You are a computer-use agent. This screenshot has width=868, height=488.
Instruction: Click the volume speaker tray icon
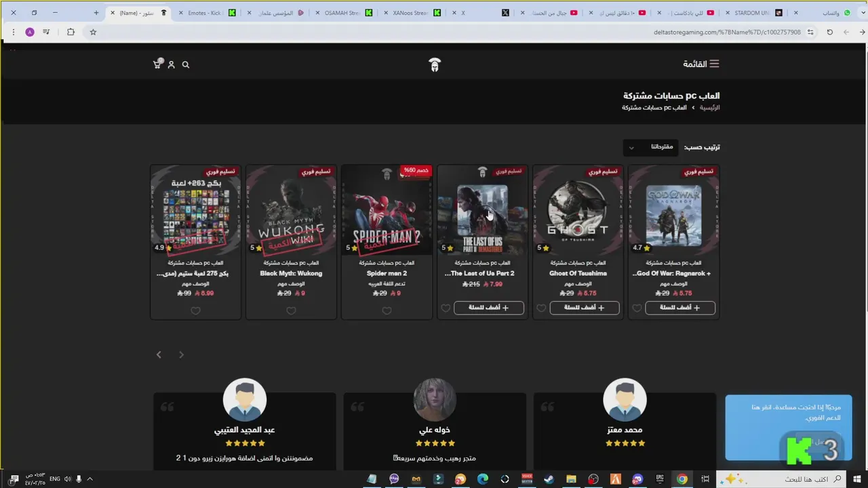[x=67, y=479]
